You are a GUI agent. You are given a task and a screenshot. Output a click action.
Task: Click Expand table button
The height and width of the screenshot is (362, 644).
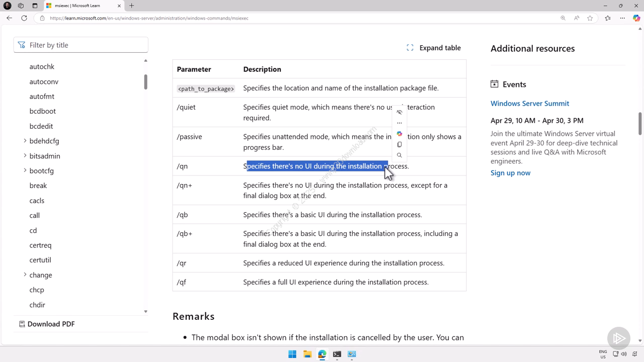click(x=434, y=48)
